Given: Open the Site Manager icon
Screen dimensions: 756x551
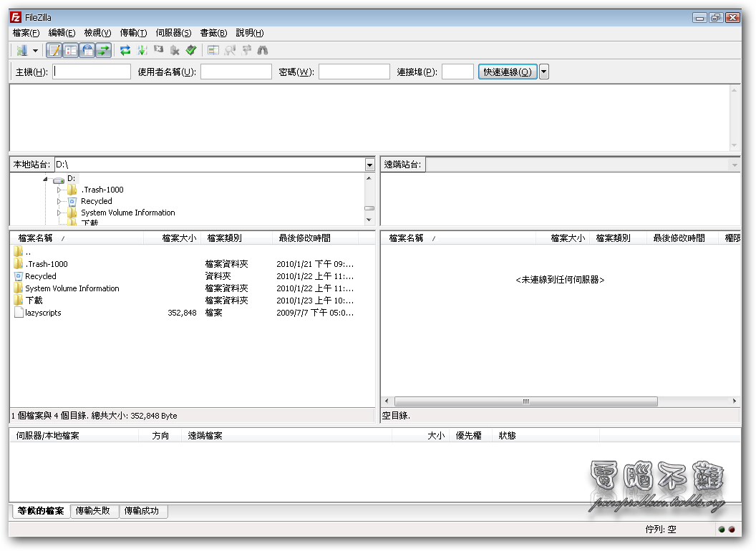Looking at the screenshot, I should tap(21, 50).
